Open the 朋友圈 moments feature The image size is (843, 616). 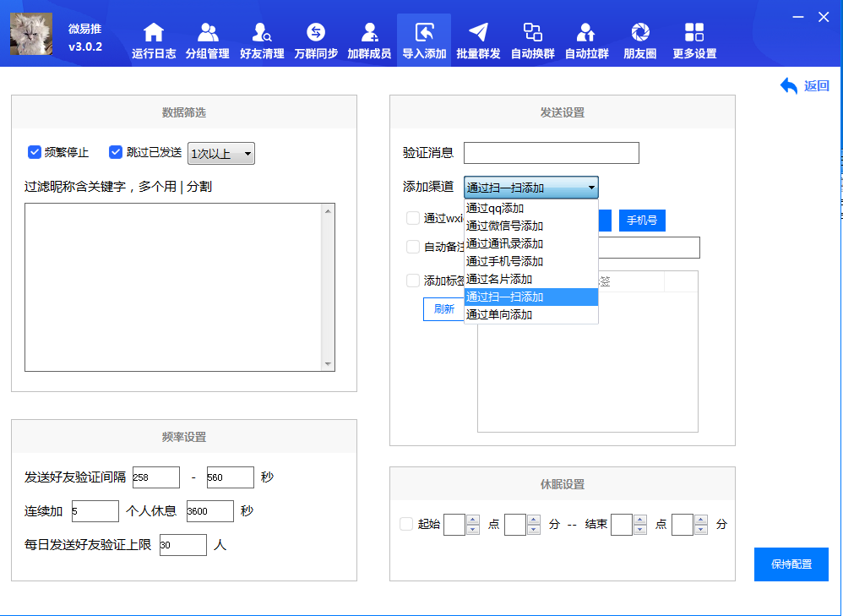point(639,38)
